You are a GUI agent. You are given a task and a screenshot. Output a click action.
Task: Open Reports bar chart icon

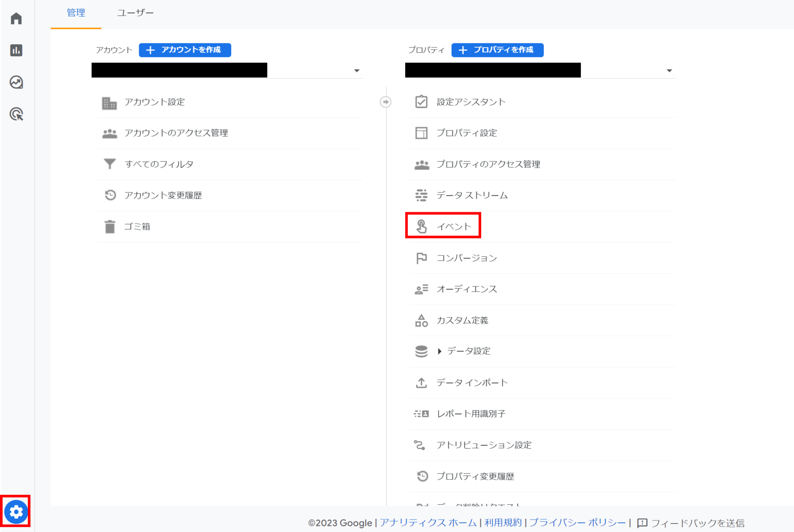click(16, 50)
